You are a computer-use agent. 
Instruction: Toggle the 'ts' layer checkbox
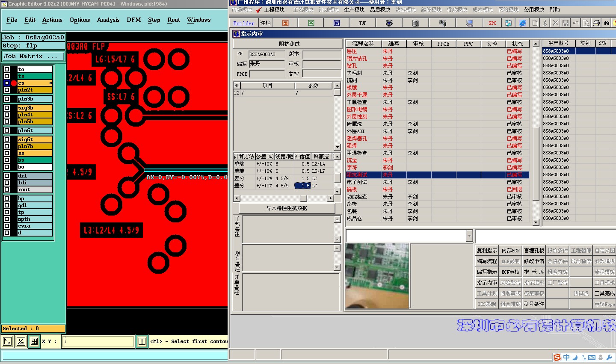[x=7, y=76]
